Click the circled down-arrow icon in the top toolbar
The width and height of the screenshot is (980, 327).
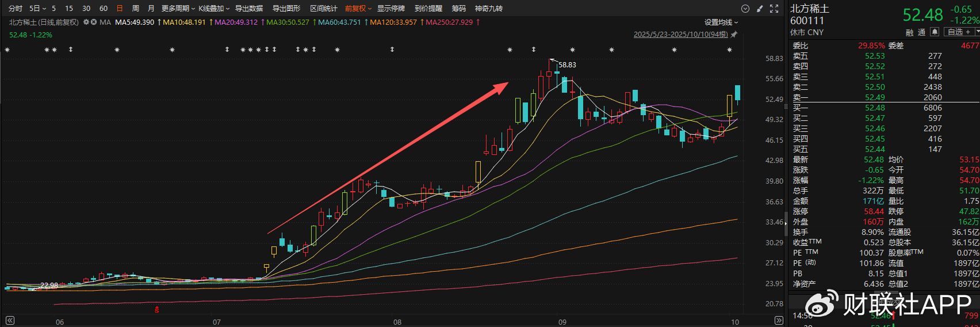pyautogui.click(x=745, y=9)
